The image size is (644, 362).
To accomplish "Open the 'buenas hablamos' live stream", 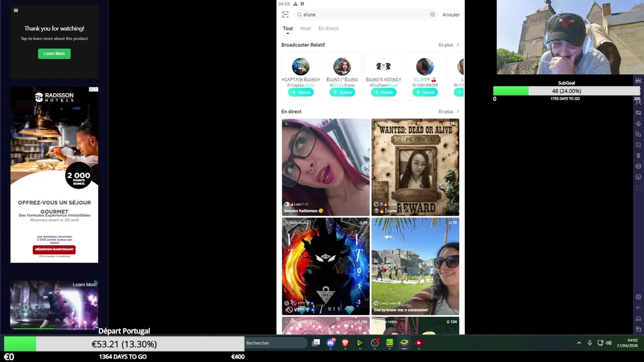I will 326,167.
